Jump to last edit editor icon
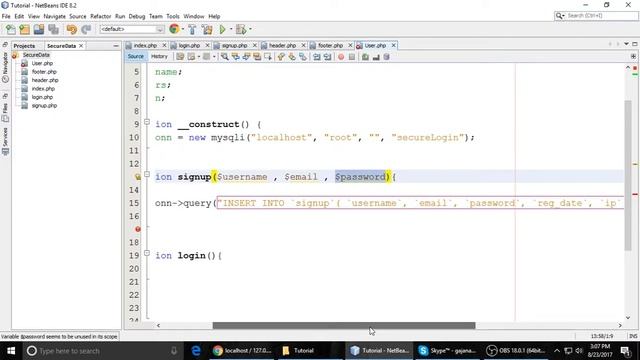The image size is (640, 360). pyautogui.click(x=180, y=57)
